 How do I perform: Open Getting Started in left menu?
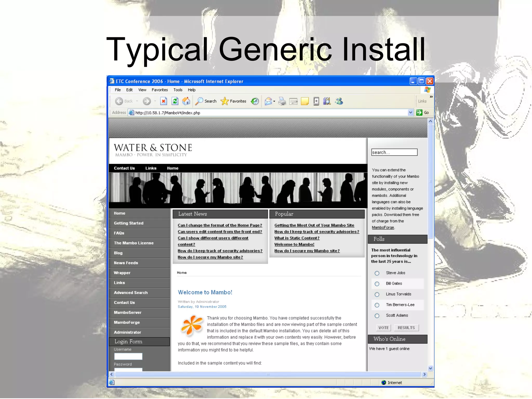click(x=139, y=223)
